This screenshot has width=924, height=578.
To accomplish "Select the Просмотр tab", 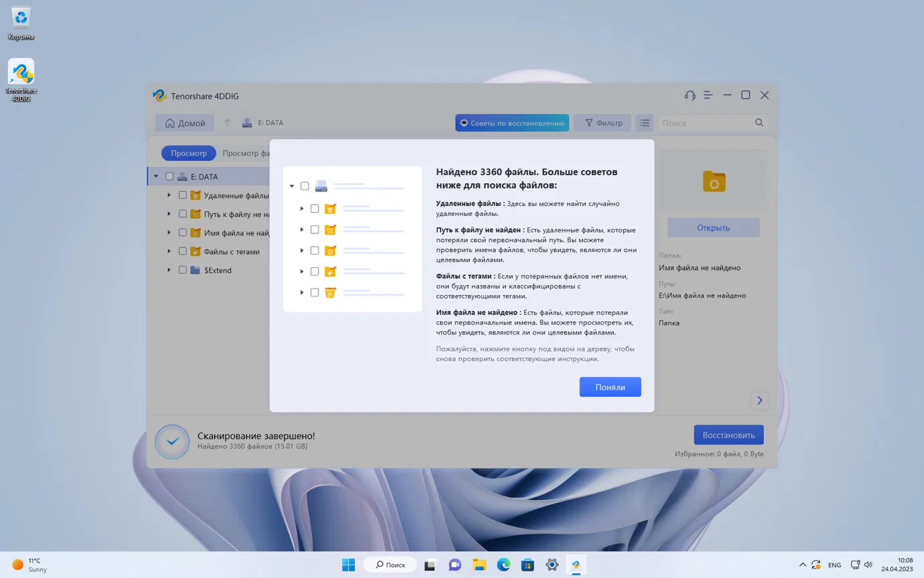I will tap(189, 154).
